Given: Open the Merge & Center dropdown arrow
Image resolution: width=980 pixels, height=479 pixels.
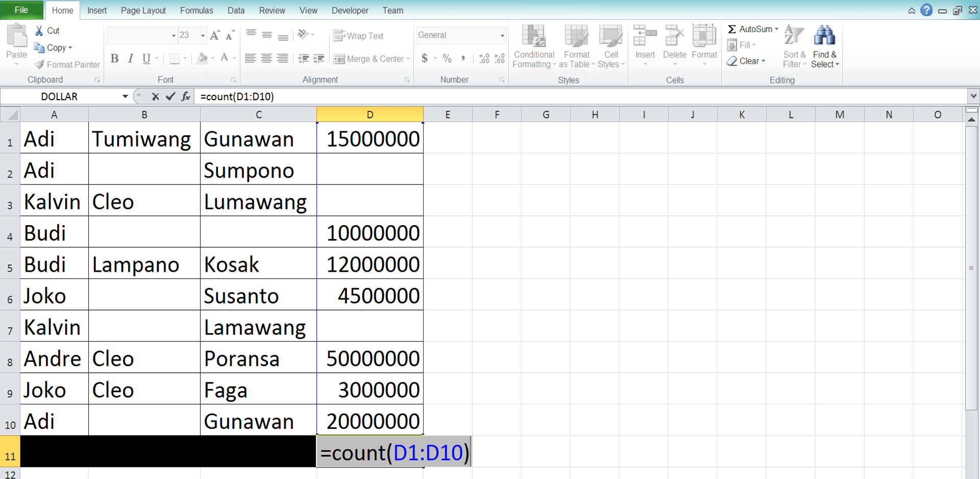Looking at the screenshot, I should coord(408,59).
